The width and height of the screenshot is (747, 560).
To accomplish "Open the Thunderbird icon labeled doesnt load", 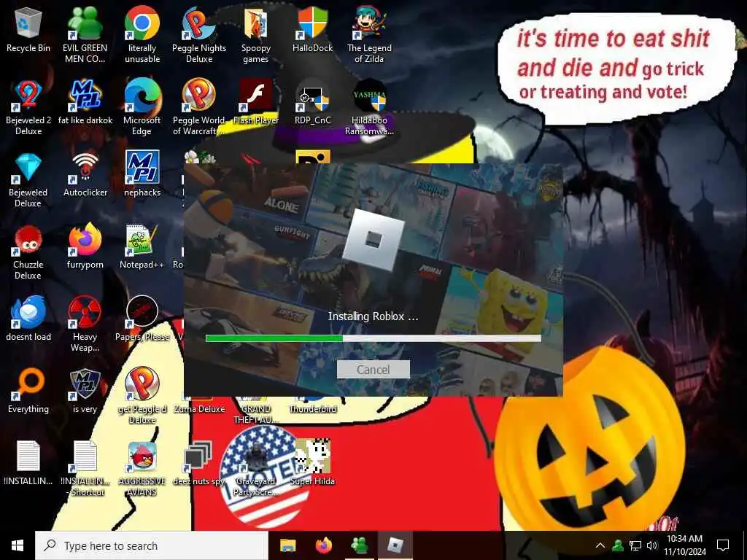I will [28, 318].
